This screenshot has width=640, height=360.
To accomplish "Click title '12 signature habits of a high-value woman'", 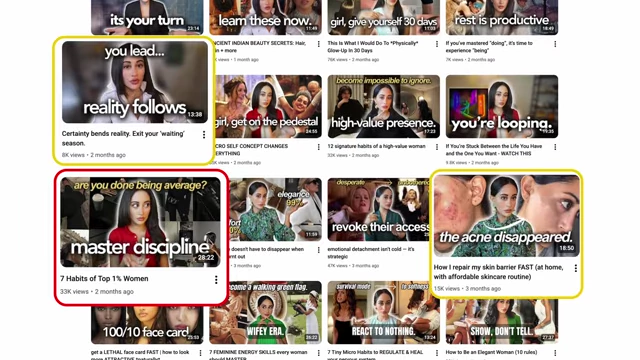I will point(376,146).
